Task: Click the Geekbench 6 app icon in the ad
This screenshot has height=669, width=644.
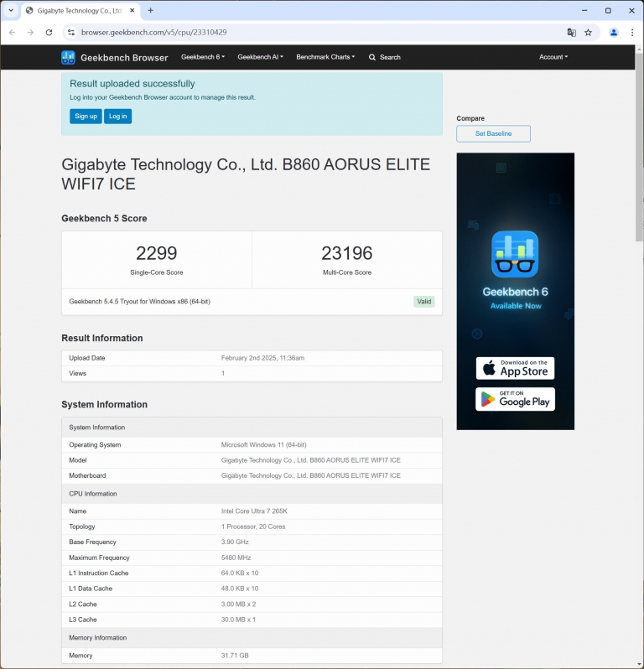Action: pyautogui.click(x=515, y=254)
